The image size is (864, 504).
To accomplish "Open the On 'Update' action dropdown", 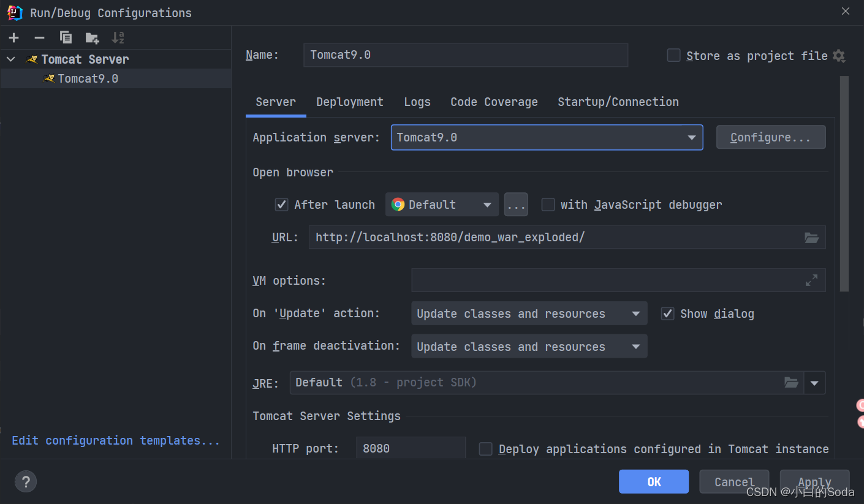I will (529, 314).
